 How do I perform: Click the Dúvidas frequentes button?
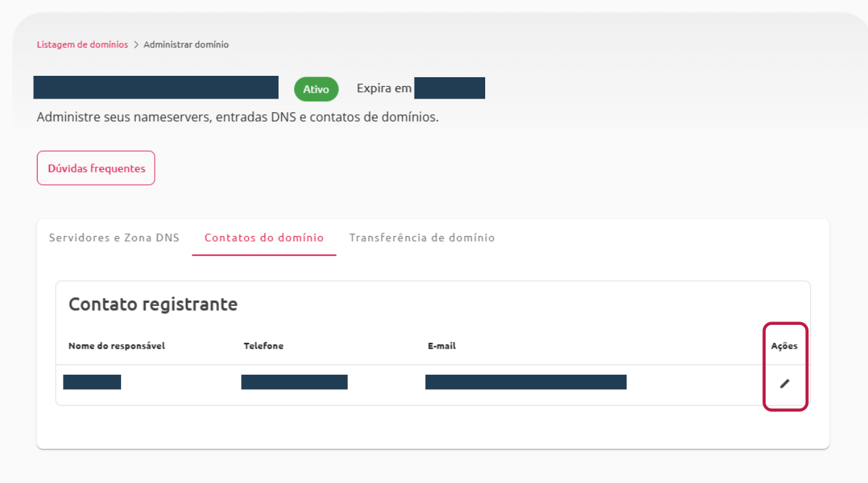[x=95, y=168]
